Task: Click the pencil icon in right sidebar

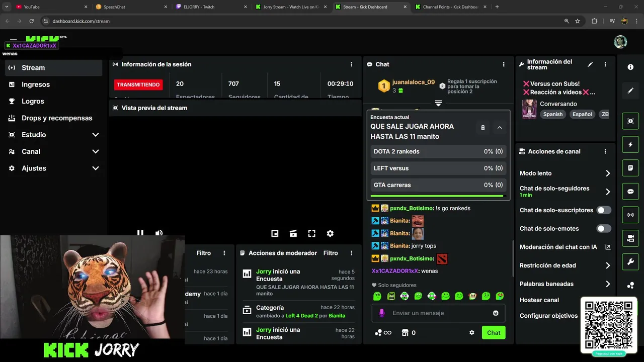Action: coord(630,90)
